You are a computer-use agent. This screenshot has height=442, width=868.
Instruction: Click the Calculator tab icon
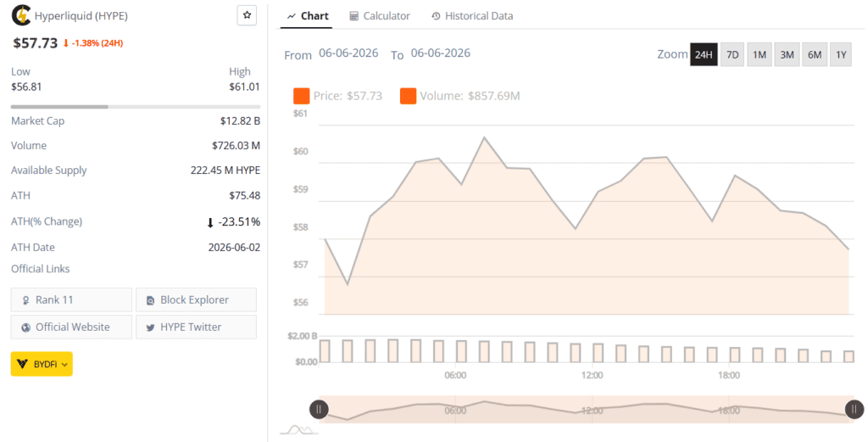tap(353, 16)
